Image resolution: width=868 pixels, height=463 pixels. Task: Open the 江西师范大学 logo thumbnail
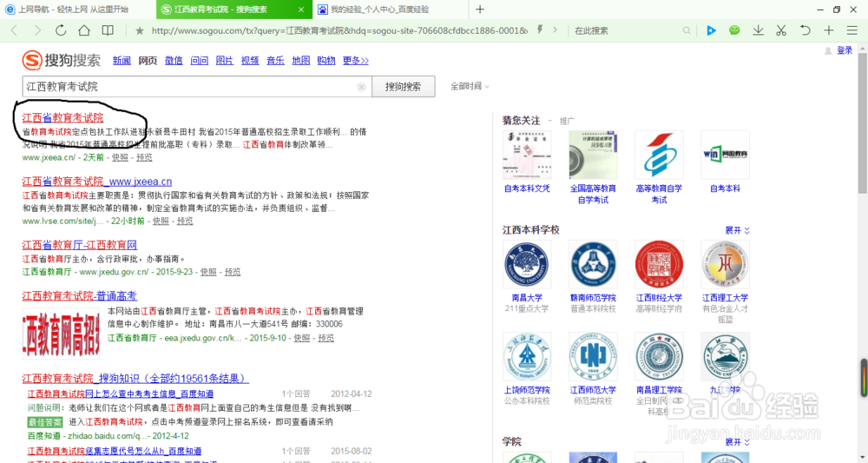[x=593, y=357]
